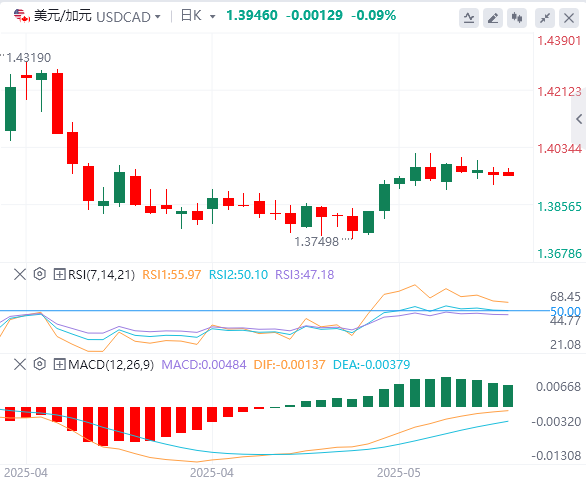The width and height of the screenshot is (586, 486).
Task: Toggle RSI panel expand plus box
Action: pos(59,274)
